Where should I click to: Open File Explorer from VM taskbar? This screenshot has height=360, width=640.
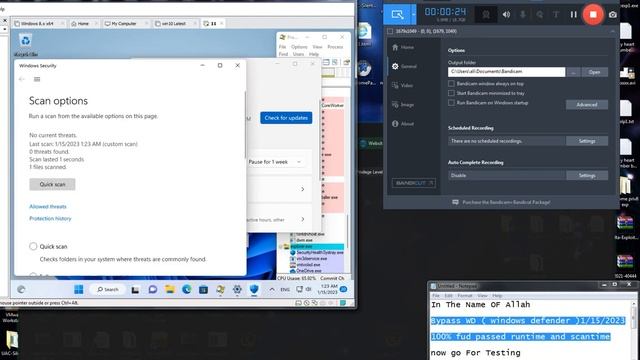point(170,289)
